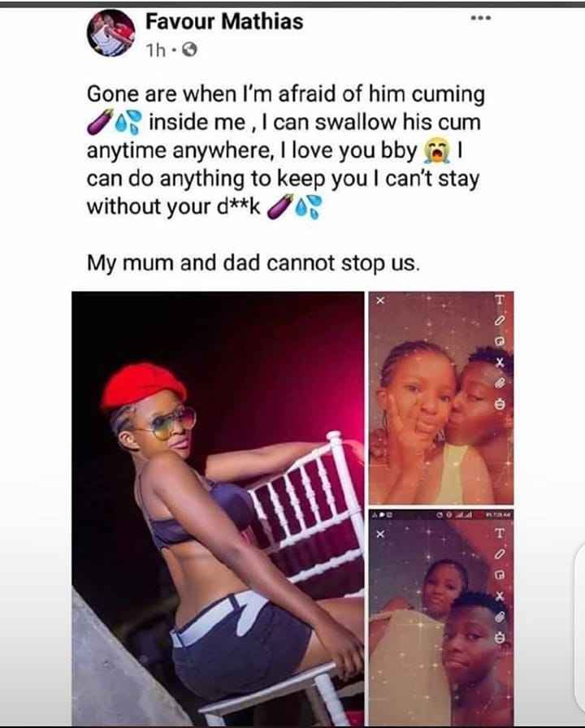The width and height of the screenshot is (585, 728).
Task: Open the large red-beret photo
Action: pos(218,508)
